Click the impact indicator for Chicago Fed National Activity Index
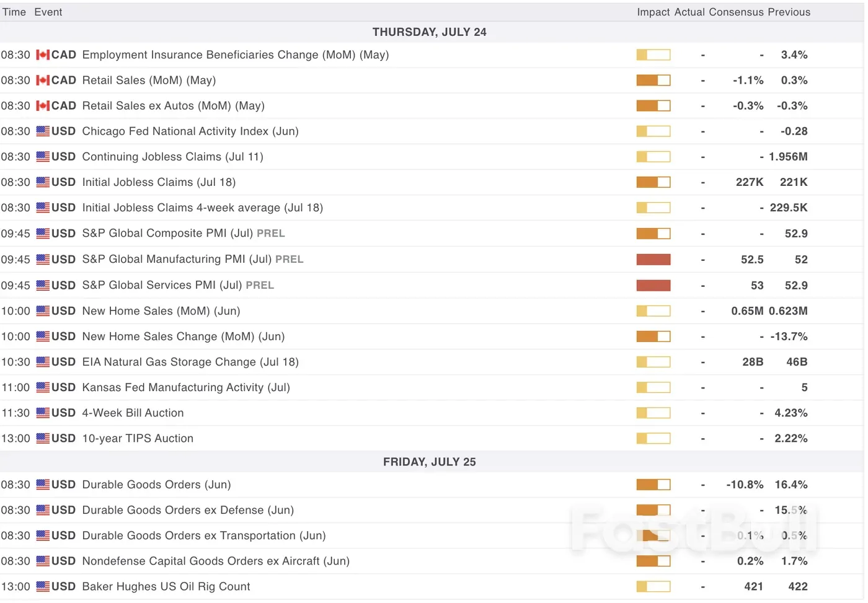Viewport: 868px width, 603px height. (653, 131)
